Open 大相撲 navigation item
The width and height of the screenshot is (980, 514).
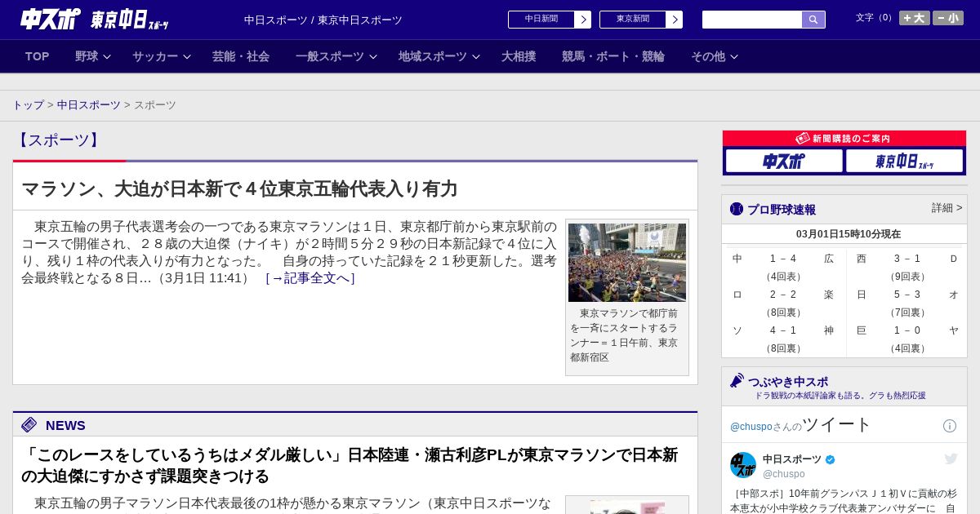(519, 56)
